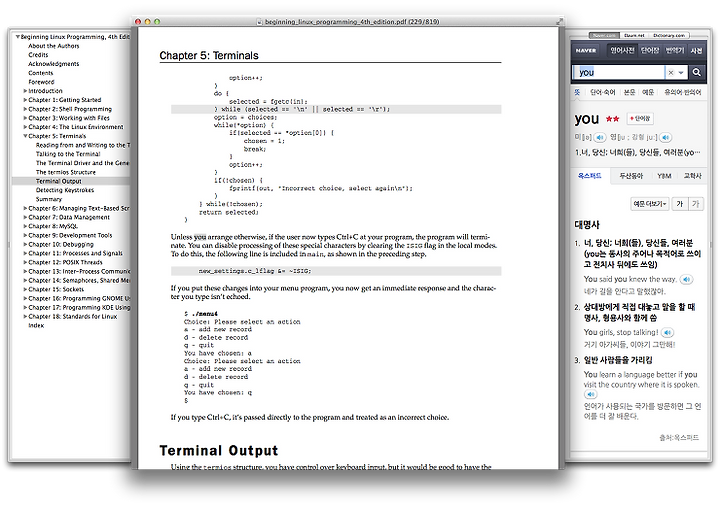Expand Chapter 3: Working with Files
Screen dimensions: 720x507
25,118
